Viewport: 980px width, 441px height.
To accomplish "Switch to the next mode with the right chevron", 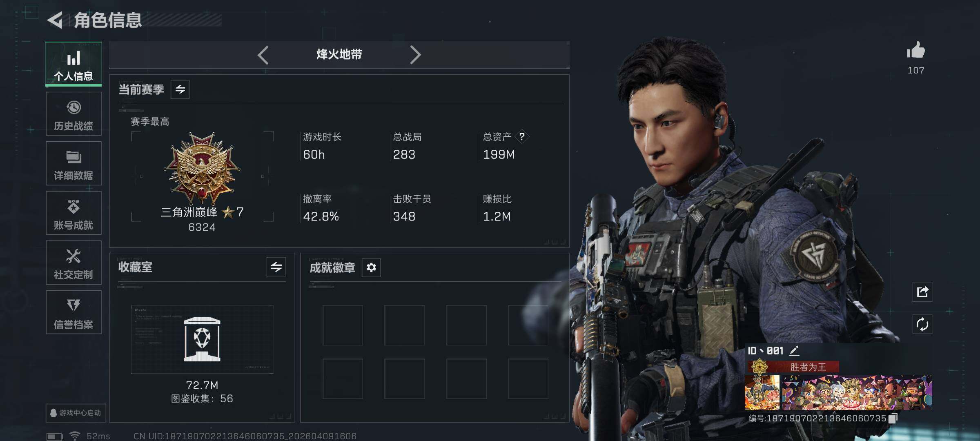I will pyautogui.click(x=415, y=55).
